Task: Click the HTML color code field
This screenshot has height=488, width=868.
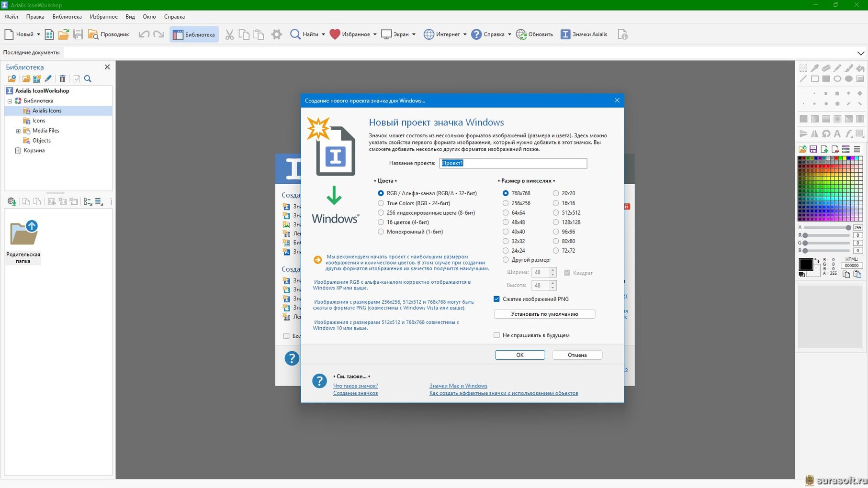Action: tap(852, 266)
